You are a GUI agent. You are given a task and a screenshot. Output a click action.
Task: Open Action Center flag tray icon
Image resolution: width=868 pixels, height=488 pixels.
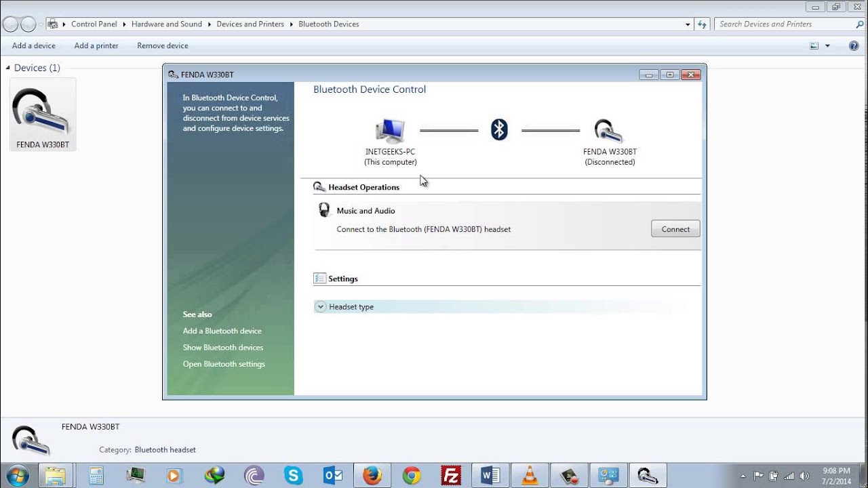point(758,475)
